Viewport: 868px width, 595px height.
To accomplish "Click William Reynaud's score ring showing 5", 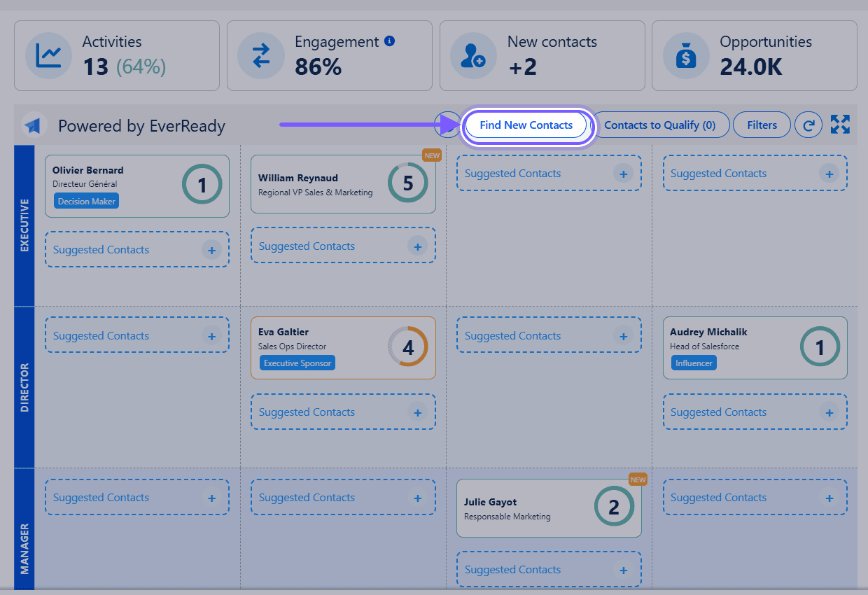I will (408, 183).
